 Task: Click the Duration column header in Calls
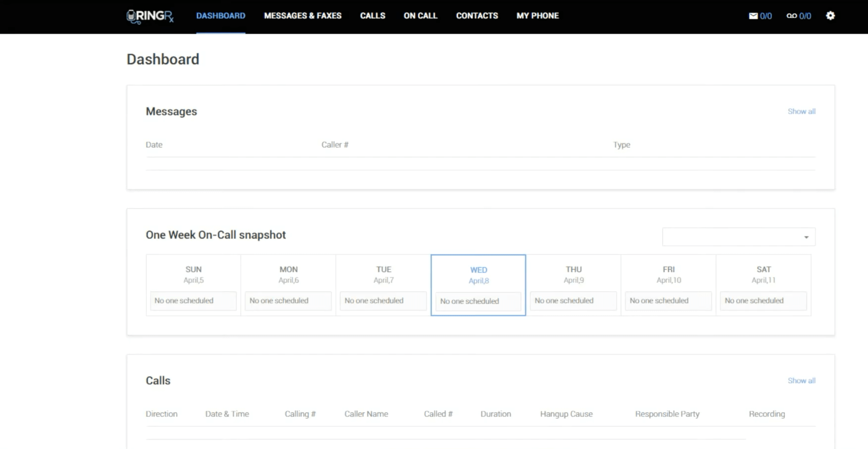pos(495,414)
